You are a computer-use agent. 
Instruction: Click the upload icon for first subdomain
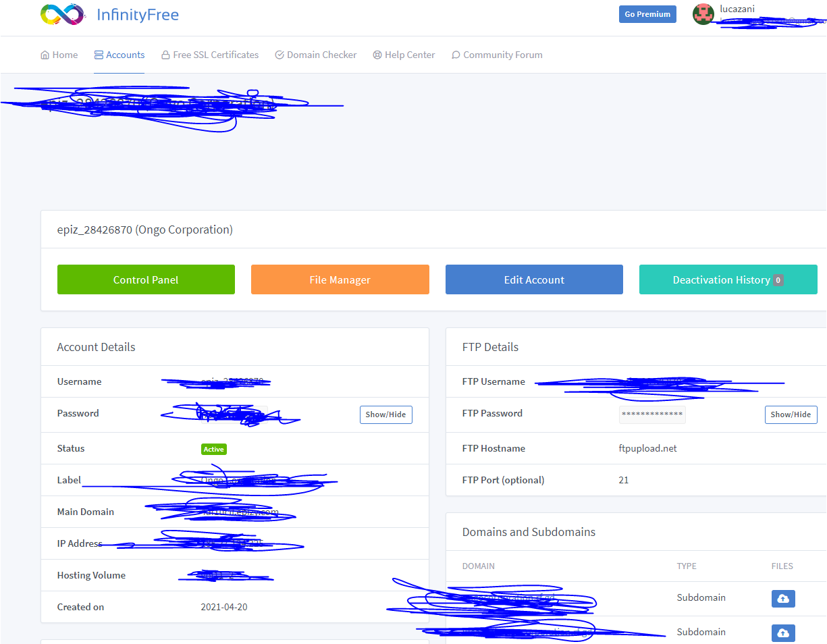click(x=783, y=599)
